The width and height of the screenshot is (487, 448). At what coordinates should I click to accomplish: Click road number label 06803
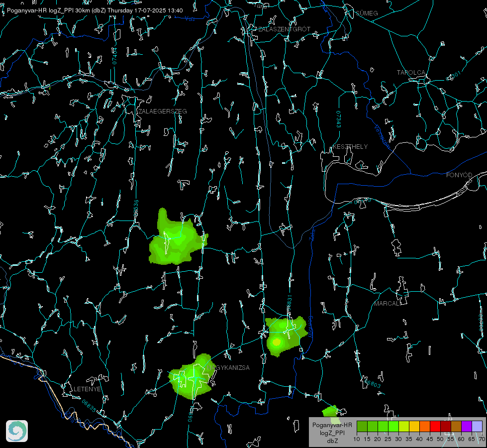coord(372,383)
